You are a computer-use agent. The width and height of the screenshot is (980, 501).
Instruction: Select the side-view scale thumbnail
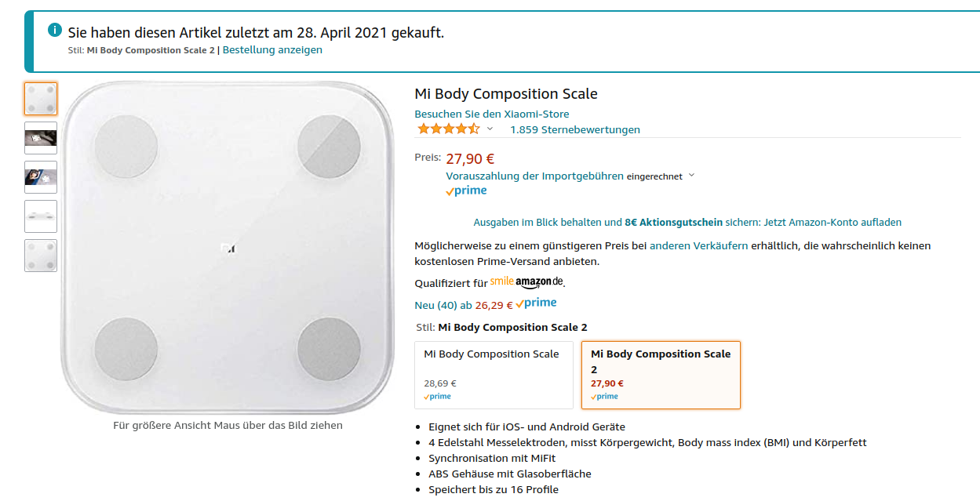tap(41, 216)
